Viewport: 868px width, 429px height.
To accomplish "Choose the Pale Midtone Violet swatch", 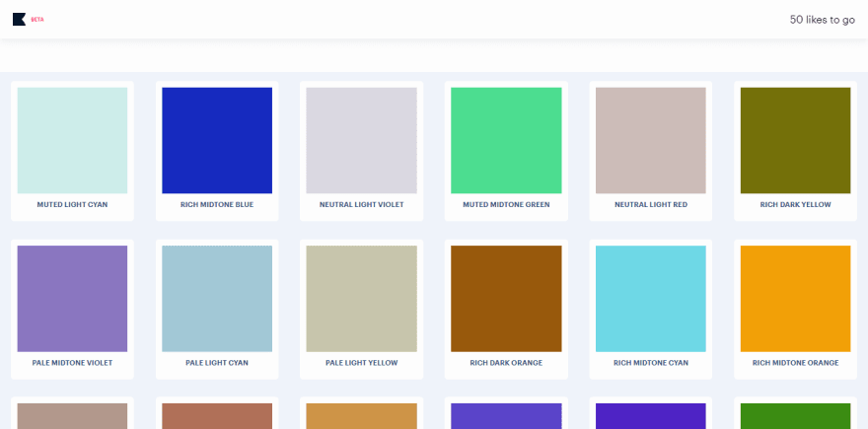I will [73, 299].
